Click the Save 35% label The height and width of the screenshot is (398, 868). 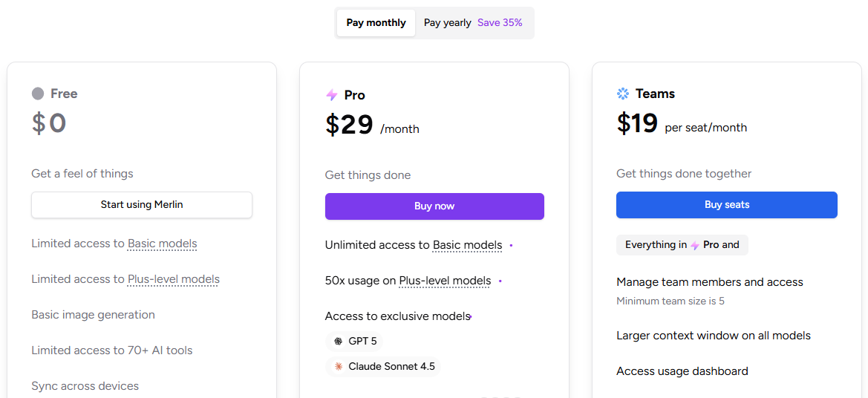pyautogui.click(x=500, y=23)
